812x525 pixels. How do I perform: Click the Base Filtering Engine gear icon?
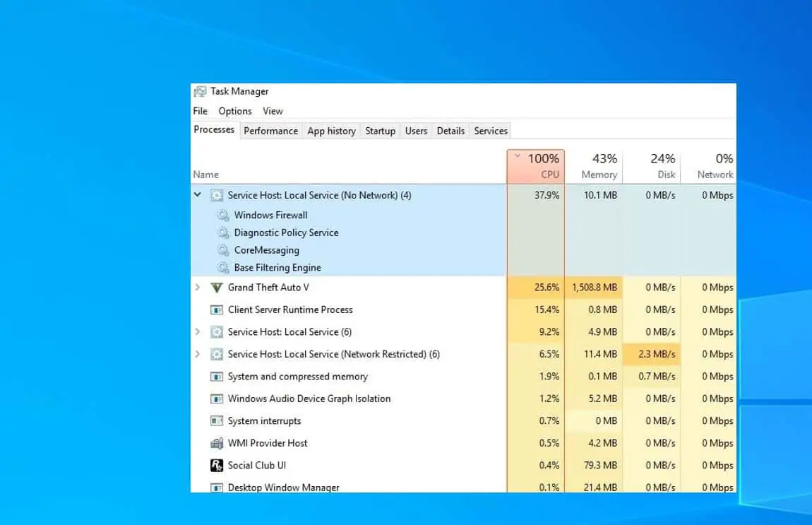(223, 268)
